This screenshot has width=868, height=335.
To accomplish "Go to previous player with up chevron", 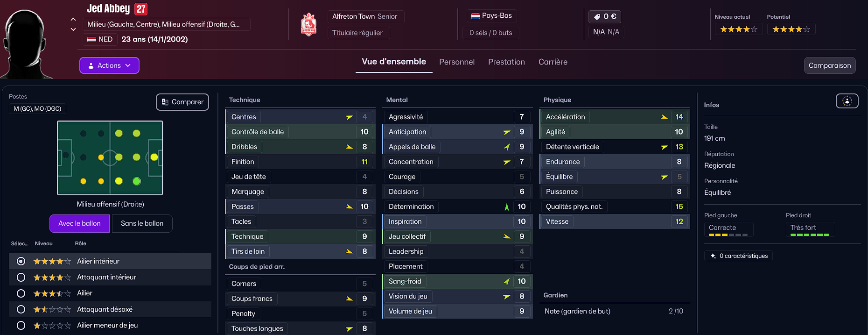I will (x=73, y=19).
